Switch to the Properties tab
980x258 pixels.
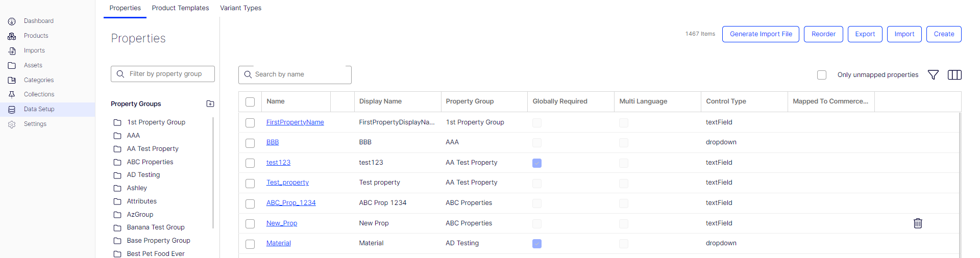click(x=125, y=8)
